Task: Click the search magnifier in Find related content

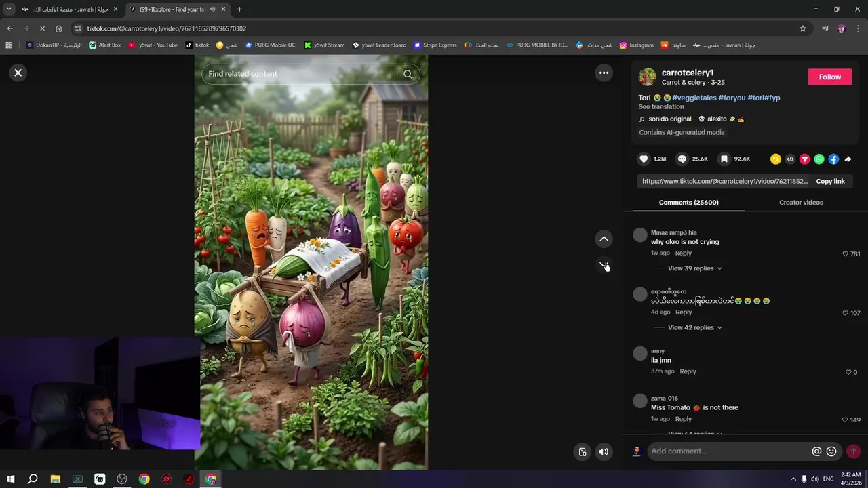Action: (408, 74)
